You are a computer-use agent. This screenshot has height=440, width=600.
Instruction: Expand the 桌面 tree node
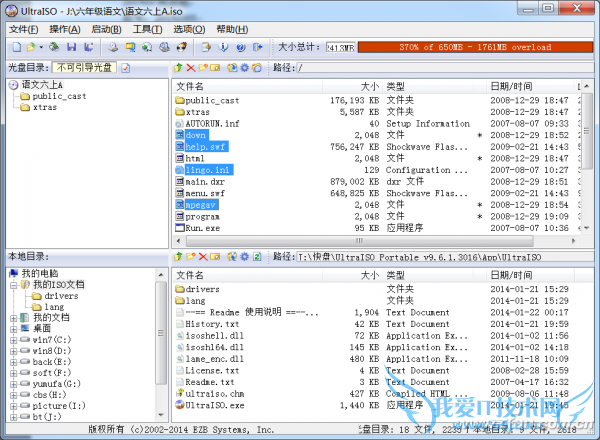[x=14, y=329]
